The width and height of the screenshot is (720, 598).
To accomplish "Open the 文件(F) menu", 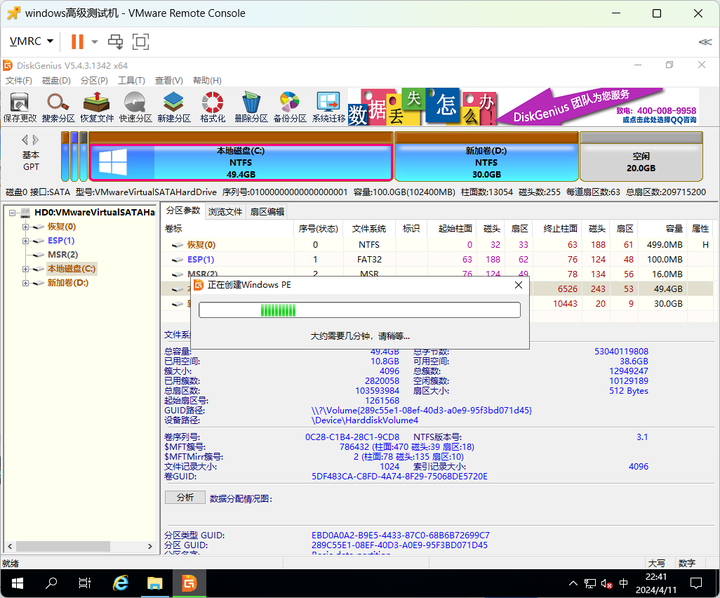I will point(19,81).
